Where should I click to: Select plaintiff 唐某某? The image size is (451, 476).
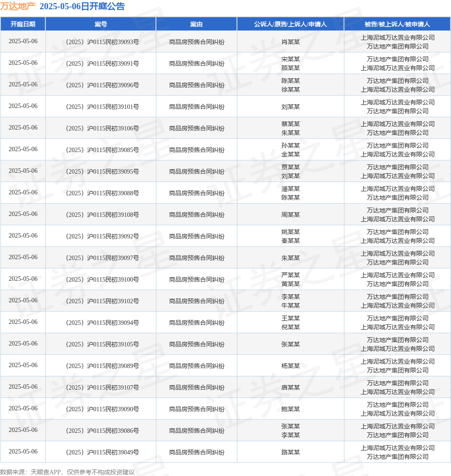[x=291, y=387]
